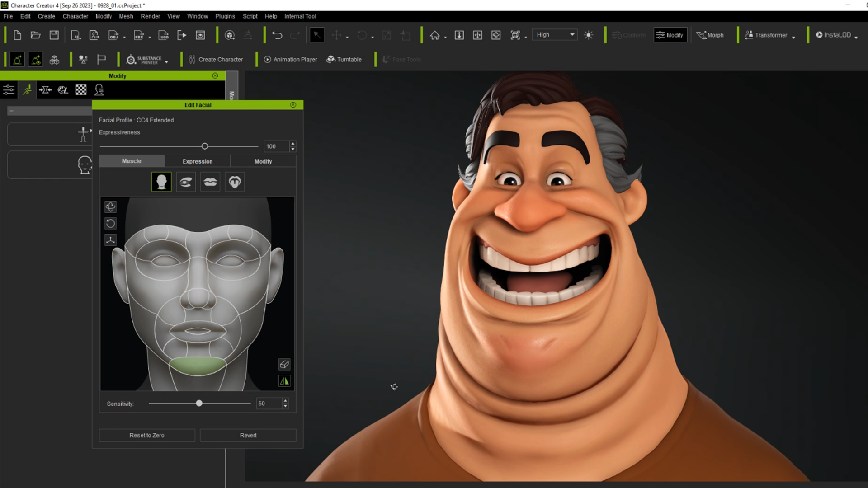Screen dimensions: 868x488
Task: Switch to the Expression tab
Action: 197,161
